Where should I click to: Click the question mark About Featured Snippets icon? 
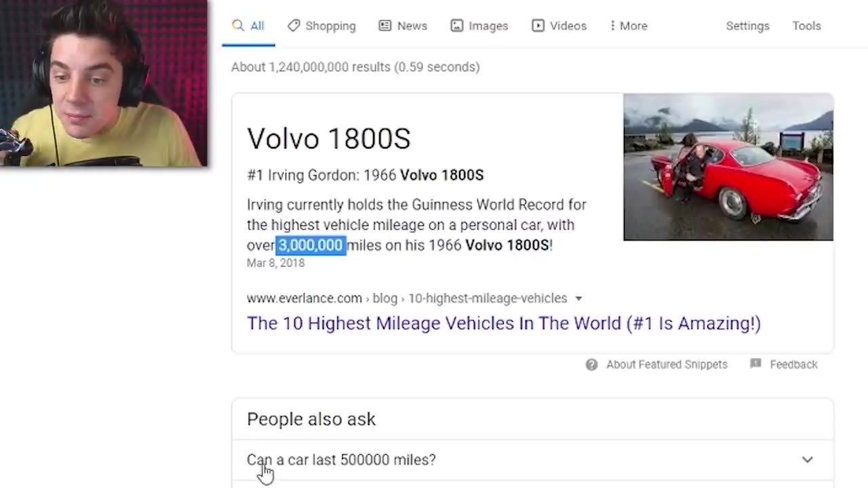(x=591, y=365)
